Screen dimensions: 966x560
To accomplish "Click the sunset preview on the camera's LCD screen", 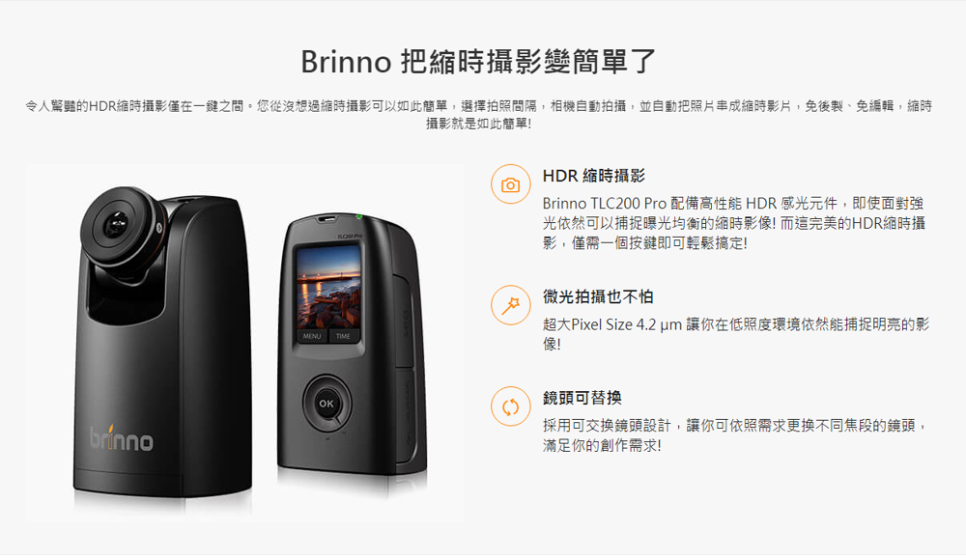I will click(327, 287).
